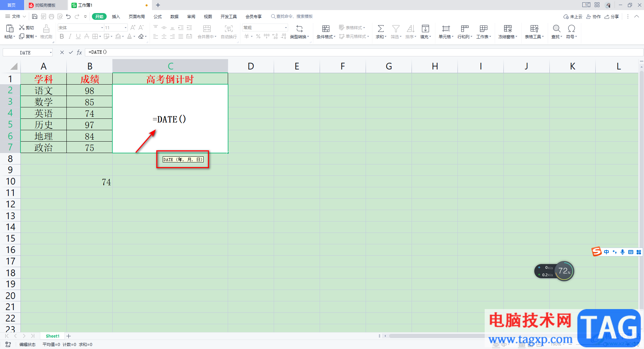Image resolution: width=644 pixels, height=349 pixels.
Task: Expand the Name Box dropdown showing DATE
Action: coord(51,53)
